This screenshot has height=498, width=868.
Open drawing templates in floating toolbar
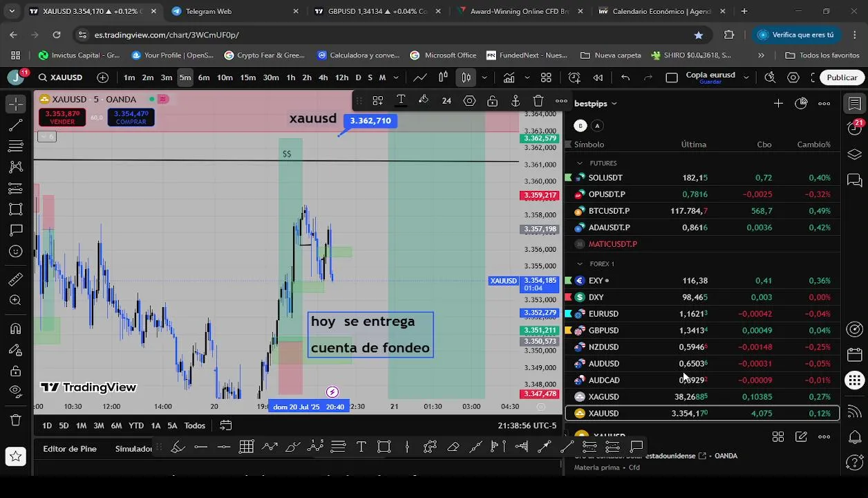[378, 101]
